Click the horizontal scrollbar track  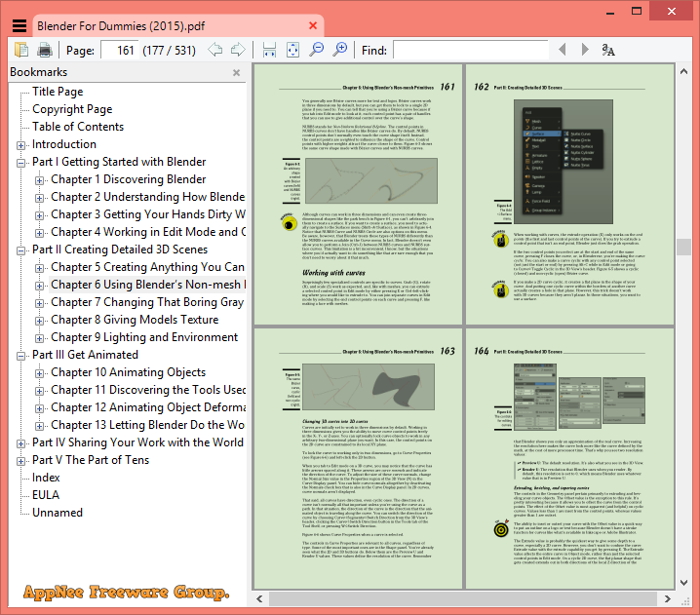point(462,599)
